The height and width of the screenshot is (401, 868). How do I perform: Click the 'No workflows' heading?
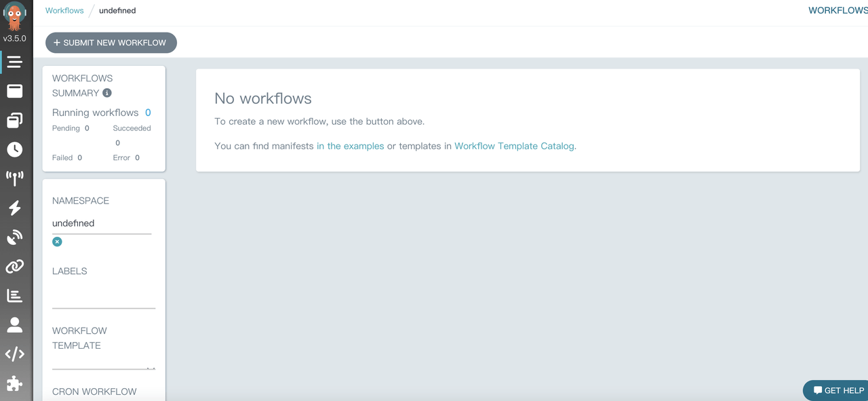click(x=263, y=98)
